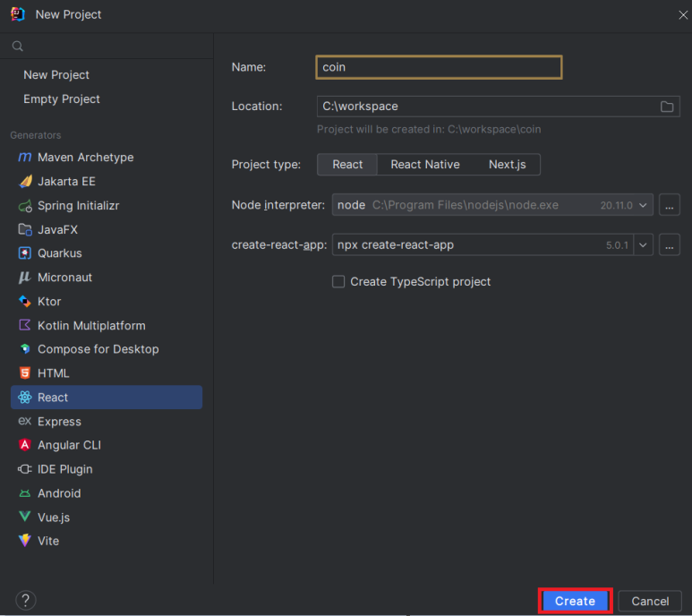Click the React atom icon
The image size is (692, 616).
pos(25,398)
